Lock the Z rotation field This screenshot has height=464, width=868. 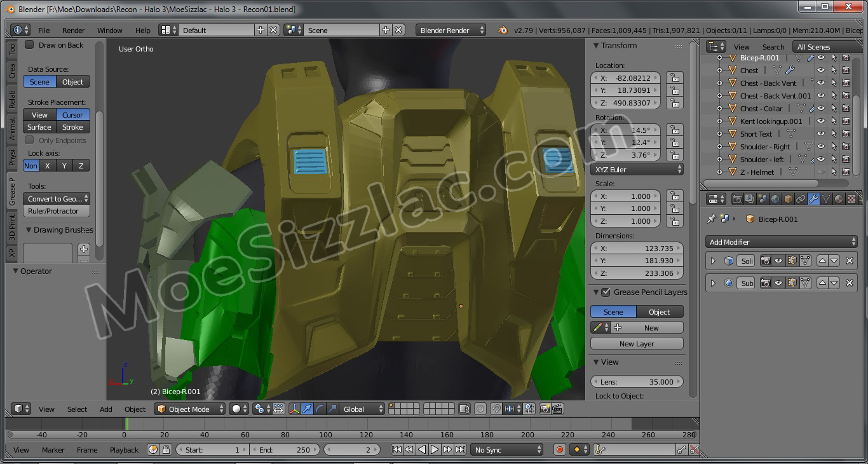(x=674, y=155)
